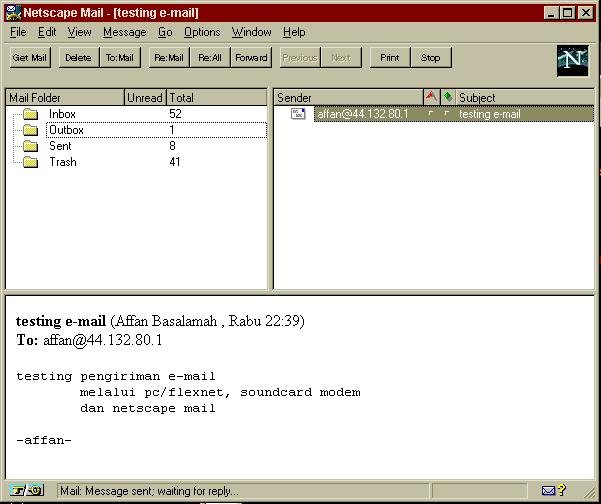Toggle the read marker on testing e-mail message
Screen dimensions: 601x504
click(447, 114)
